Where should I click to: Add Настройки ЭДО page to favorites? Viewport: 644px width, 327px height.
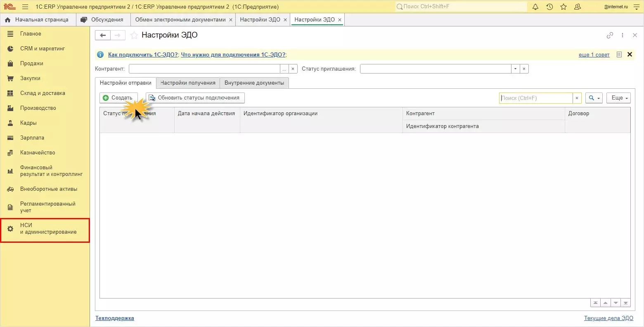click(134, 36)
